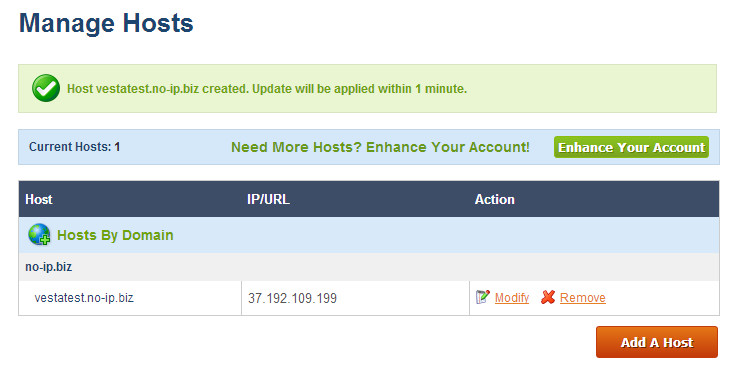Click the Current Hosts: 1 label
Screen dimensions: 742x374
point(74,147)
